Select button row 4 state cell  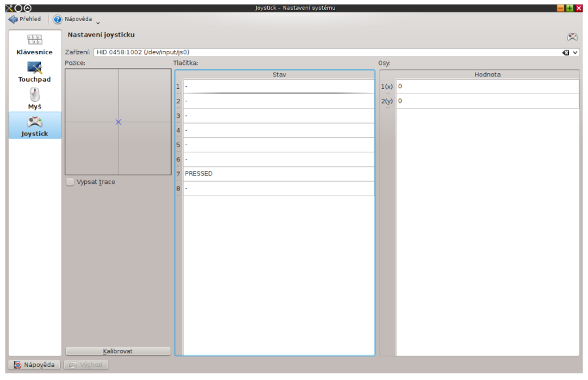[x=278, y=130]
